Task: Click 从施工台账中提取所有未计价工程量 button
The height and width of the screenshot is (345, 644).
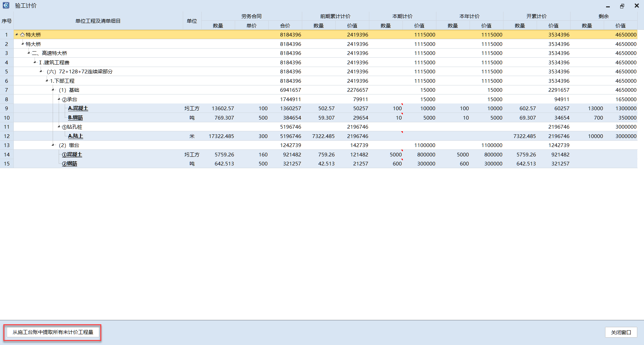Action: (53, 332)
